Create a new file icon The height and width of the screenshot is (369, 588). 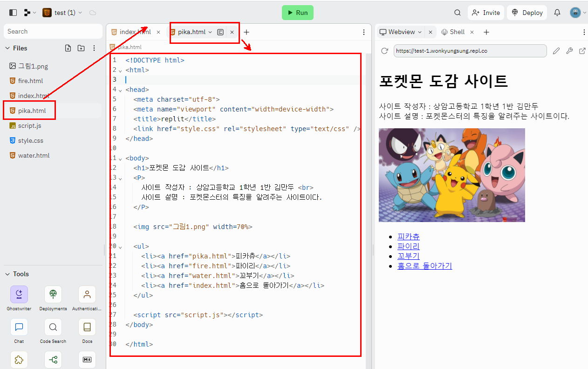click(68, 48)
